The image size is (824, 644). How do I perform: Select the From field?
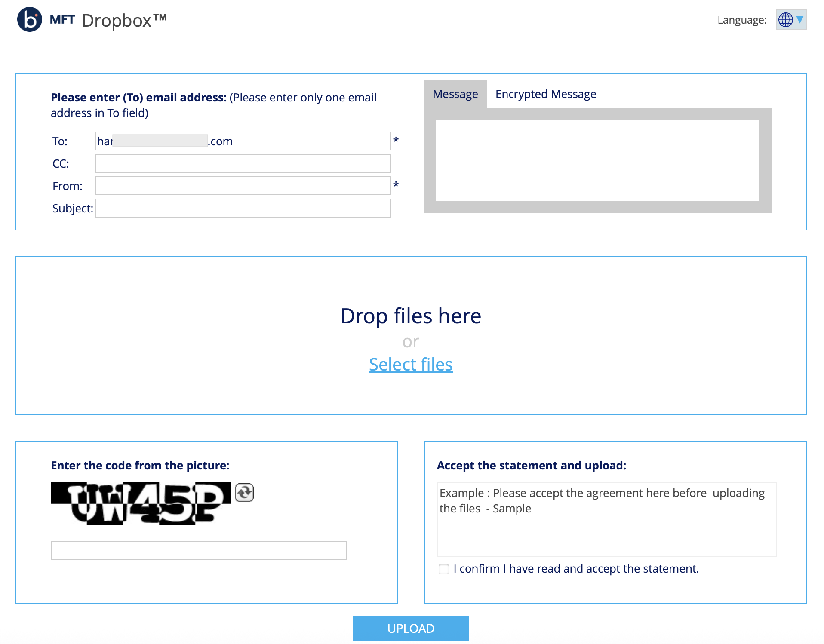[243, 186]
